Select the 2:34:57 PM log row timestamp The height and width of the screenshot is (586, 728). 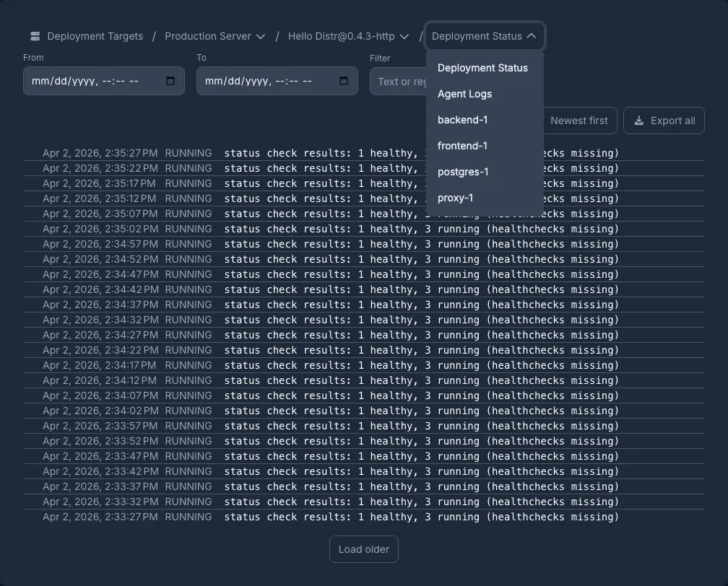click(100, 244)
